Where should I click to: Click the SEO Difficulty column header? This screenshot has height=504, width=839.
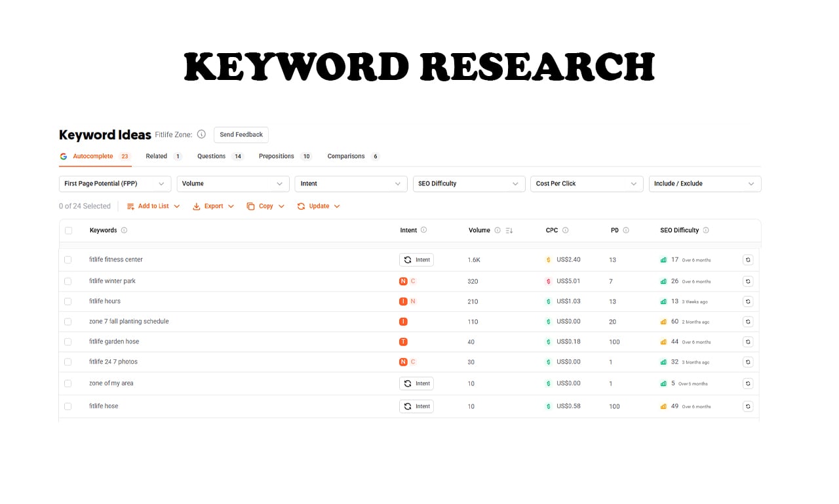(x=680, y=231)
